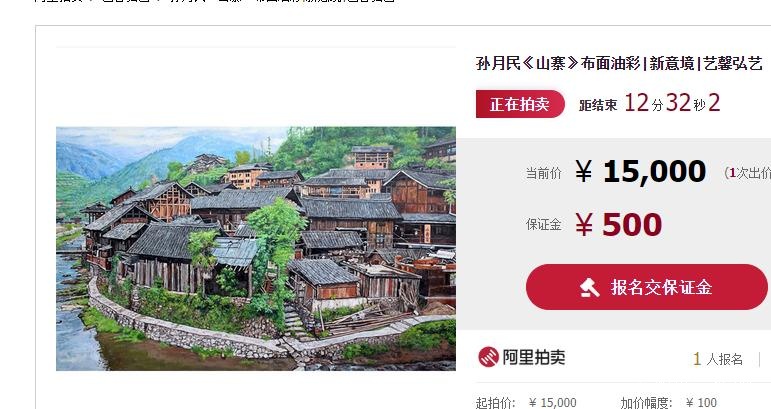Image resolution: width=771 pixels, height=409 pixels.
Task: Click the 艺馨弘艺 seller name in title
Action: [733, 63]
